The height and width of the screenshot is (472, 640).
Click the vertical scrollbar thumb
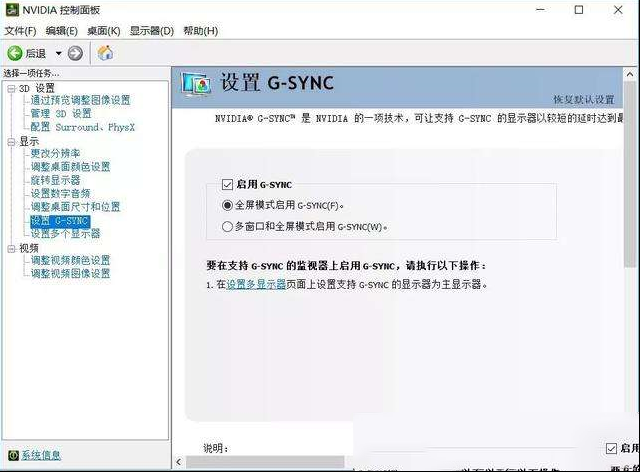(x=631, y=174)
